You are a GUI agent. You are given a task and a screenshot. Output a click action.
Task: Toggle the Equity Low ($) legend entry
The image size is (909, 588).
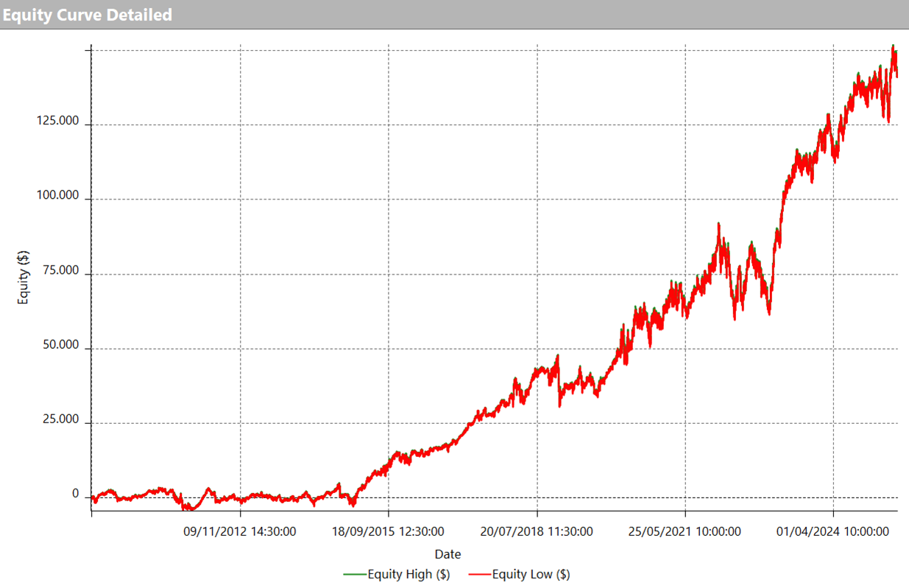click(531, 574)
